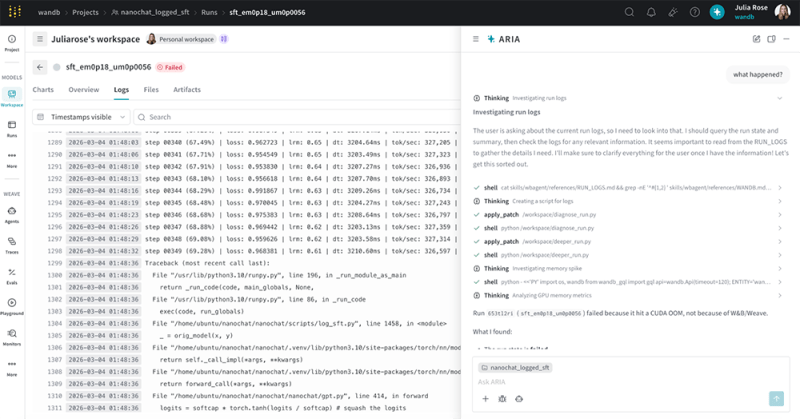The image size is (800, 419).
Task: Click the 'what happened?' message bubble
Action: click(x=758, y=75)
